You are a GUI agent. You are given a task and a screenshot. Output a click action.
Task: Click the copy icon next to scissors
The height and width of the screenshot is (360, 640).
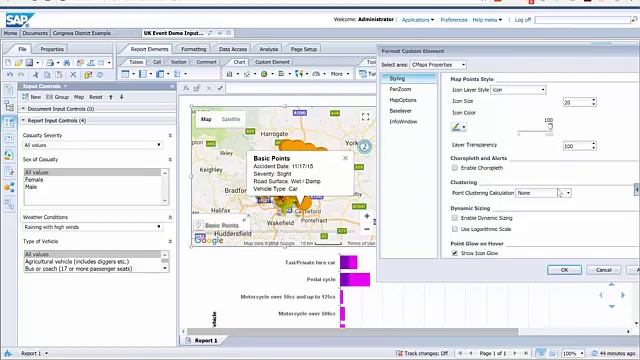point(47,75)
